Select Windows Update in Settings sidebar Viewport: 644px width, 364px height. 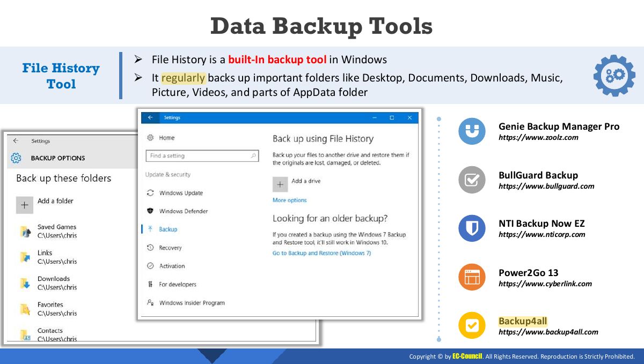(x=181, y=193)
